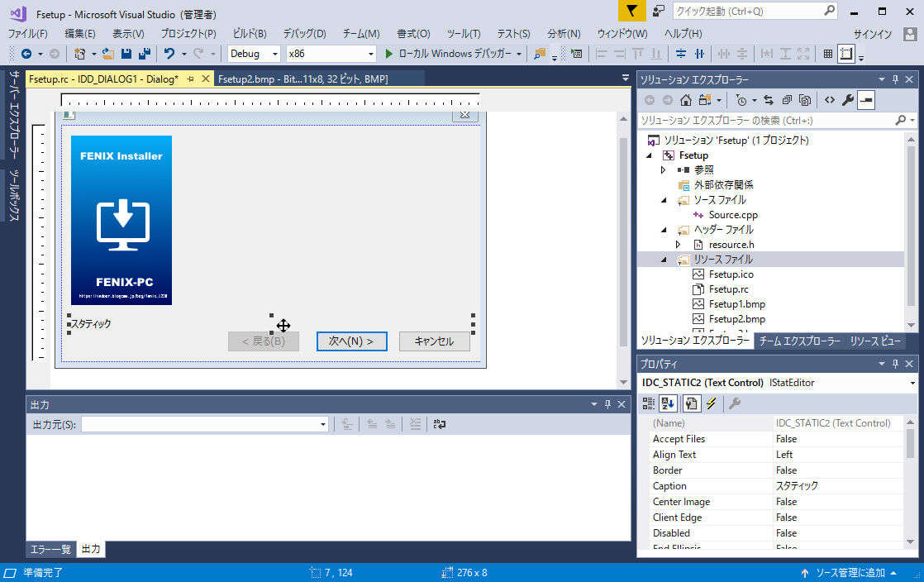Click the 次へ(N) > dialog button
This screenshot has width=924, height=582.
pos(352,341)
